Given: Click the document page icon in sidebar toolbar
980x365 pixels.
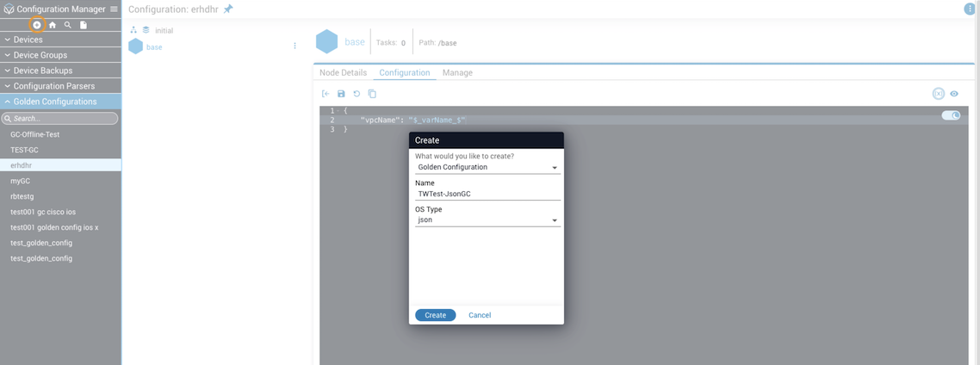Looking at the screenshot, I should (84, 24).
